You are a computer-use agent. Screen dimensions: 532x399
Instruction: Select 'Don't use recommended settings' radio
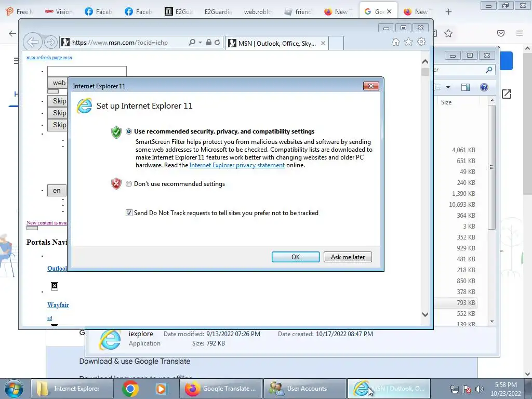coord(129,184)
